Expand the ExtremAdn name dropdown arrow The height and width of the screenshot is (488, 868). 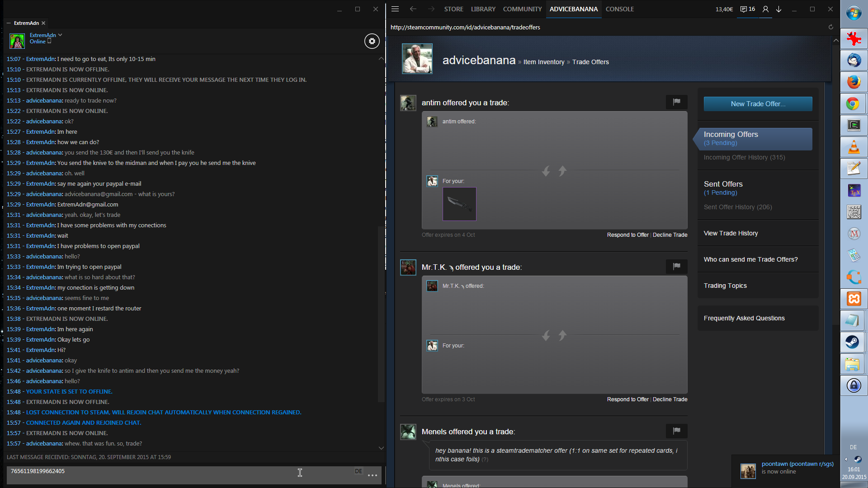click(60, 35)
